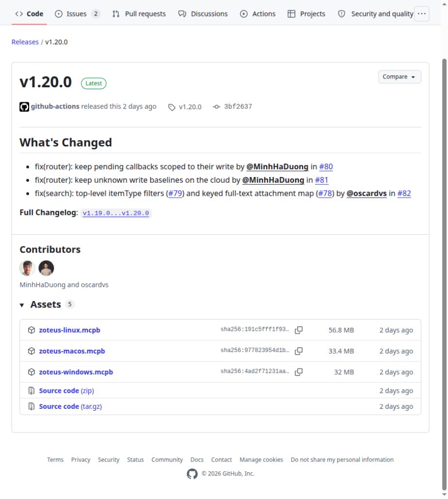Download zoteus-linux.mcpb
This screenshot has height=499, width=448.
tap(69, 330)
